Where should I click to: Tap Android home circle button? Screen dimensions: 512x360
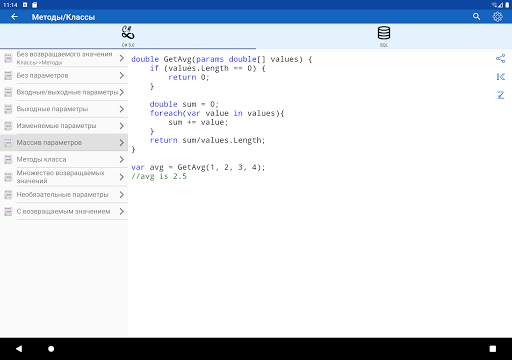pos(51,349)
